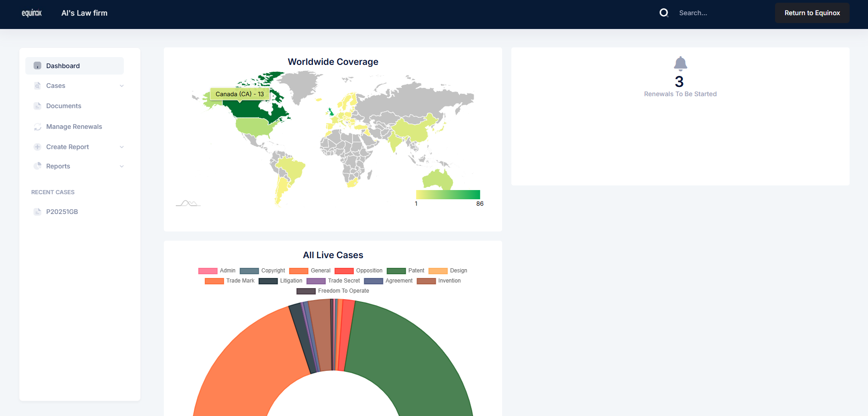Click the Dashboard sidebar icon
The image size is (868, 416).
point(38,66)
